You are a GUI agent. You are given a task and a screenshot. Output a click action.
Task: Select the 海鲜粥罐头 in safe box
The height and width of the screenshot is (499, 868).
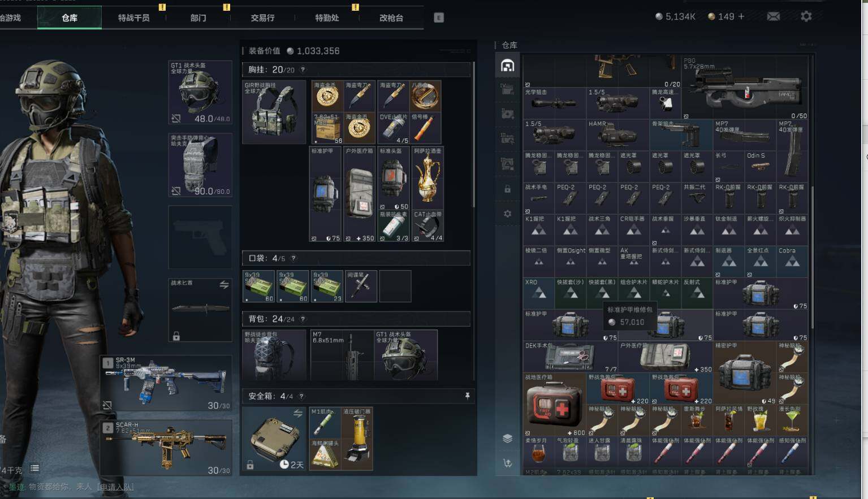(325, 454)
